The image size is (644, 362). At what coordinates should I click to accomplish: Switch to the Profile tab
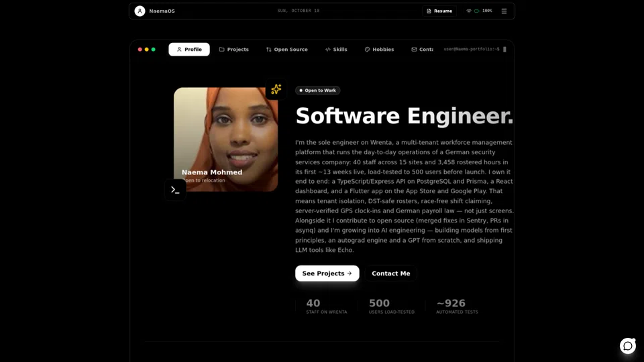coord(189,49)
